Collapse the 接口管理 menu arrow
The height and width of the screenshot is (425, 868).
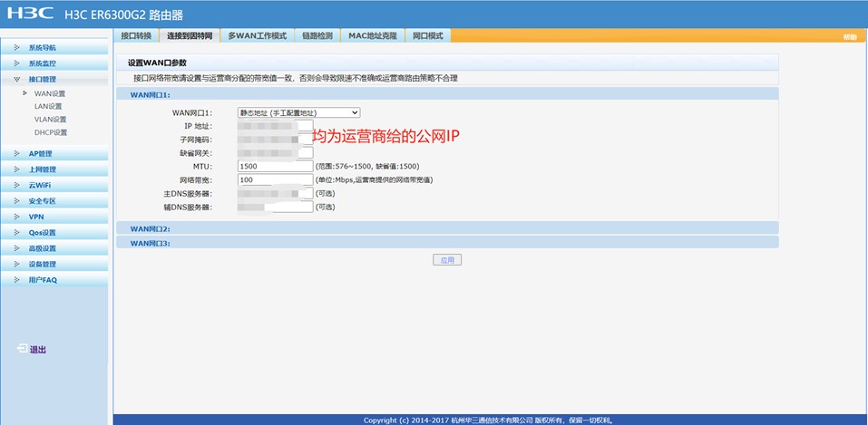16,79
